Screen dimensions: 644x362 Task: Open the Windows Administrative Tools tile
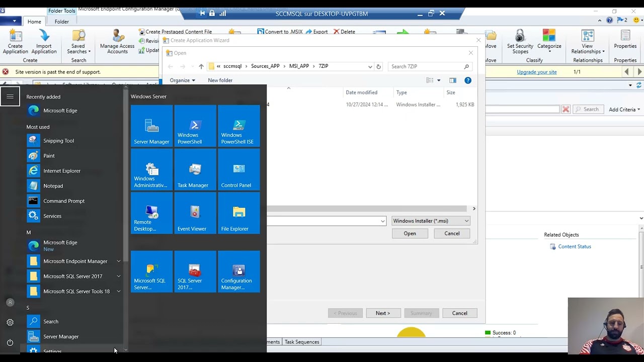[151, 169]
